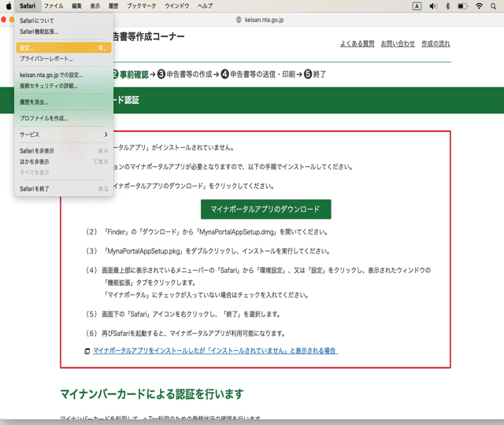Open the Wi-Fi menu icon

click(479, 6)
